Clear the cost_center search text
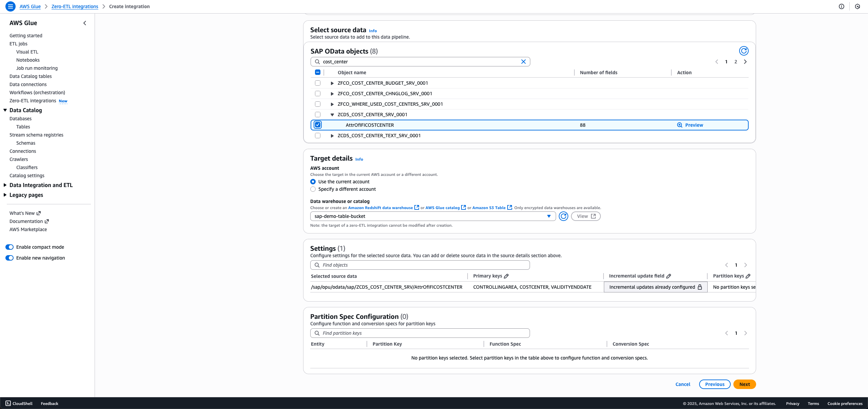The image size is (868, 409). coord(523,62)
